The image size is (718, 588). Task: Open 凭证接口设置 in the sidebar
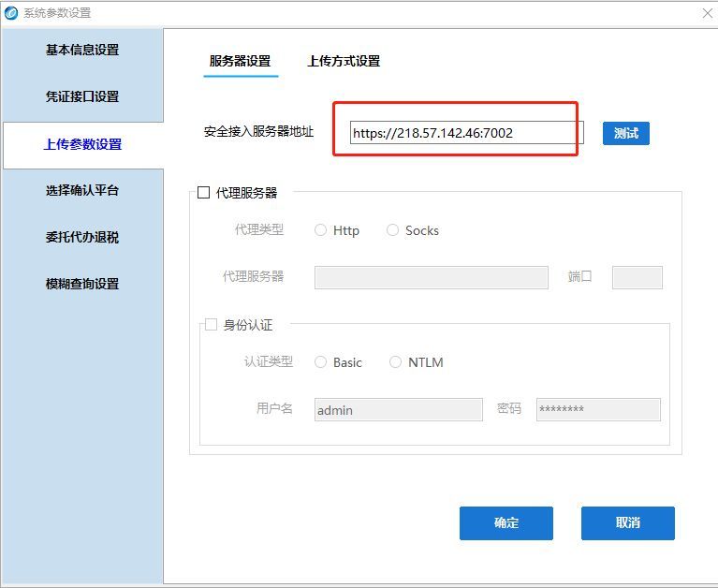pyautogui.click(x=82, y=96)
